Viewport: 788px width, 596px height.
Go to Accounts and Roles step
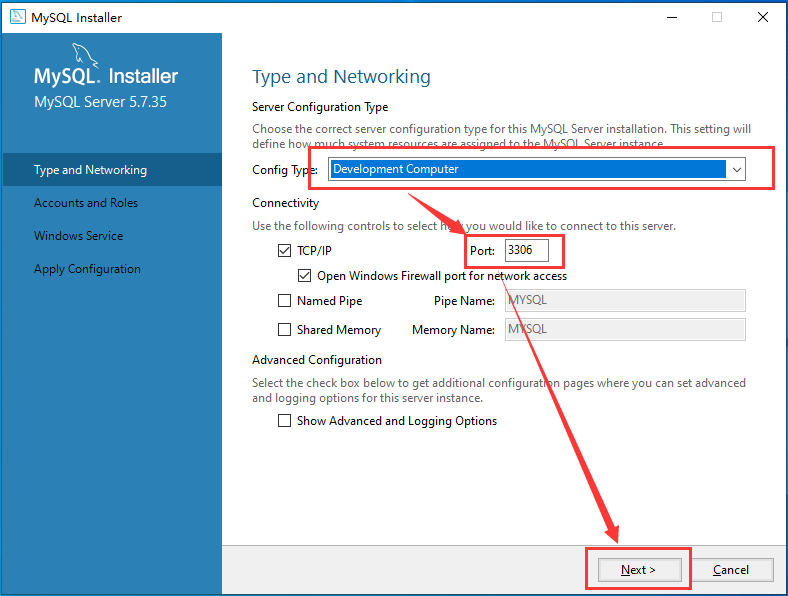click(86, 203)
